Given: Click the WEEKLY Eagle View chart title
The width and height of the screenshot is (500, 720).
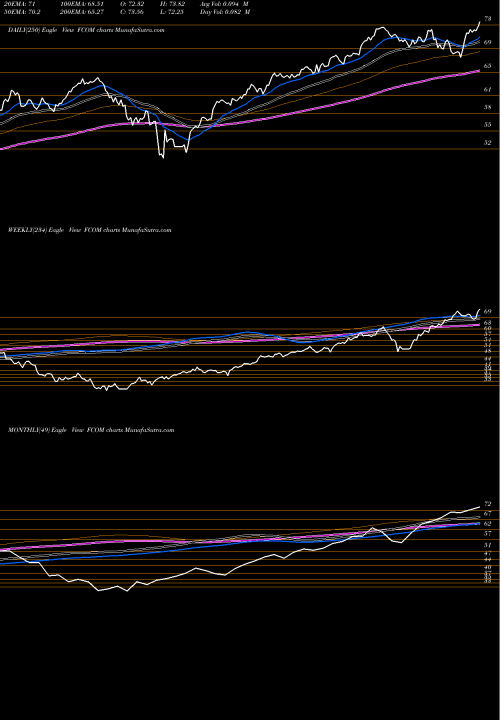Looking at the screenshot, I should pyautogui.click(x=90, y=230).
